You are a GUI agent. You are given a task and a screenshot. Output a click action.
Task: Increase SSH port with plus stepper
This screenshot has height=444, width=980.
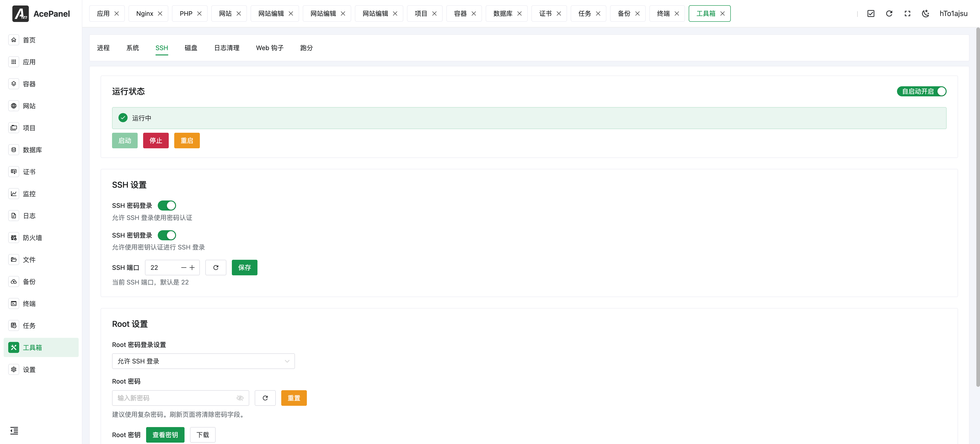pos(192,267)
